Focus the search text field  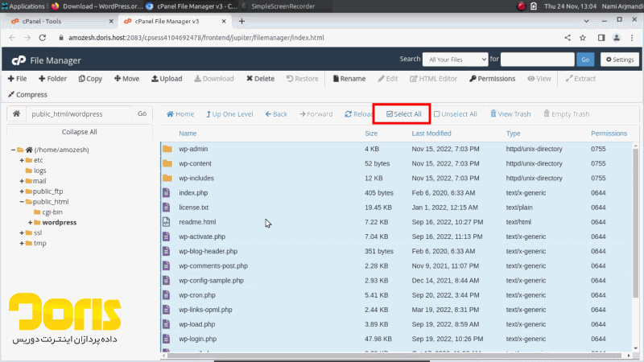(x=537, y=60)
